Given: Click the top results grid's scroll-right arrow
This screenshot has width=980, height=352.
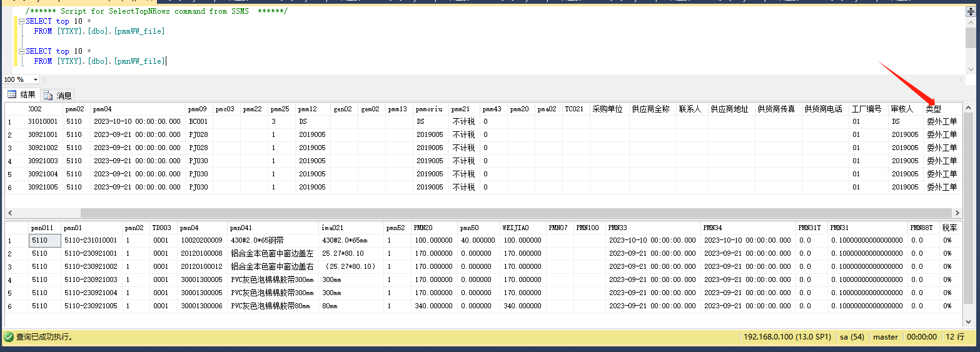Looking at the screenshot, I should (x=957, y=213).
